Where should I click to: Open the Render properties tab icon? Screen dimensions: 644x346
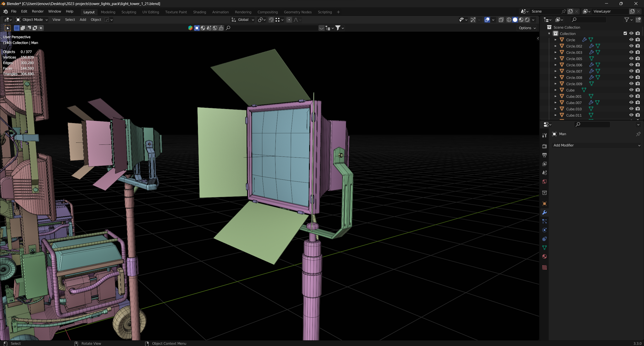tap(544, 146)
